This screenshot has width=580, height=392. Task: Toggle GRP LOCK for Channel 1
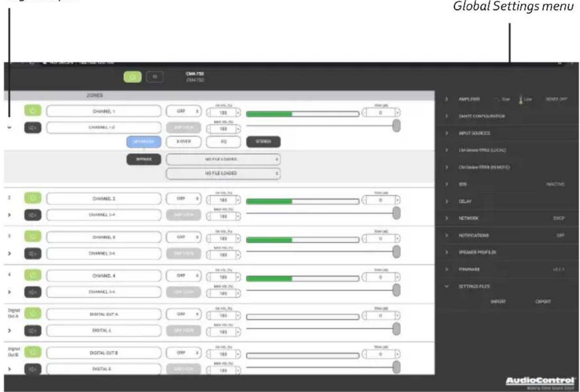pos(183,127)
